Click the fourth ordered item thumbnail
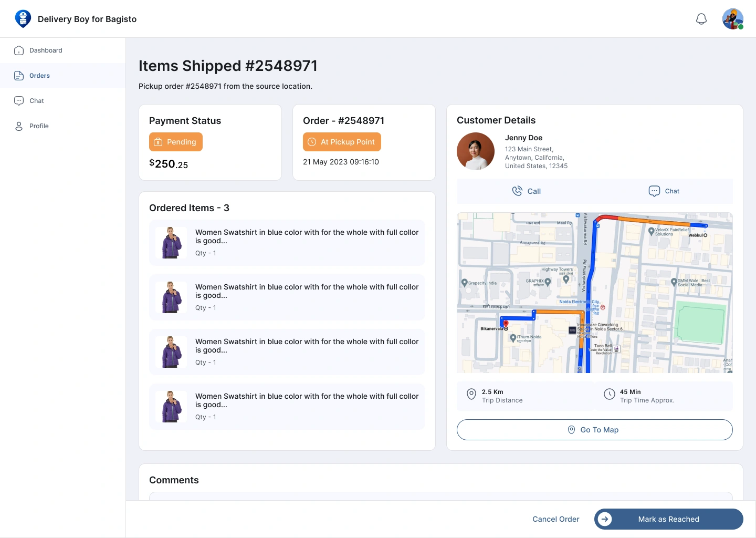This screenshot has width=756, height=538. click(171, 407)
